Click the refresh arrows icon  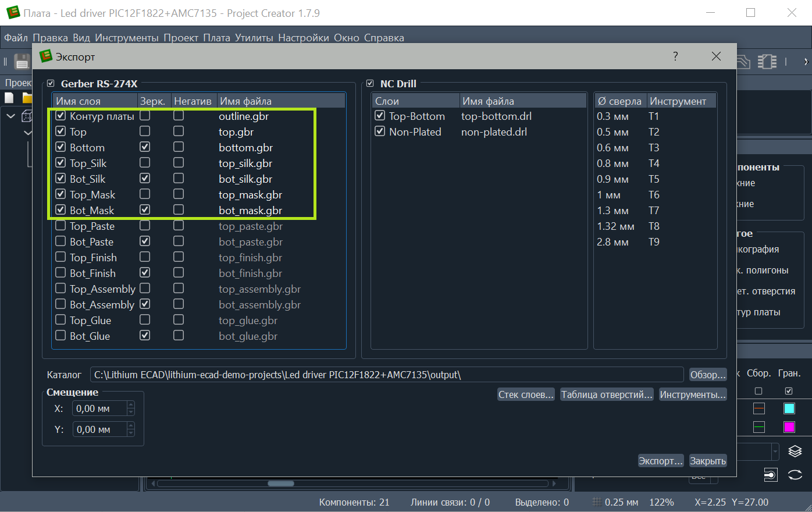point(795,475)
